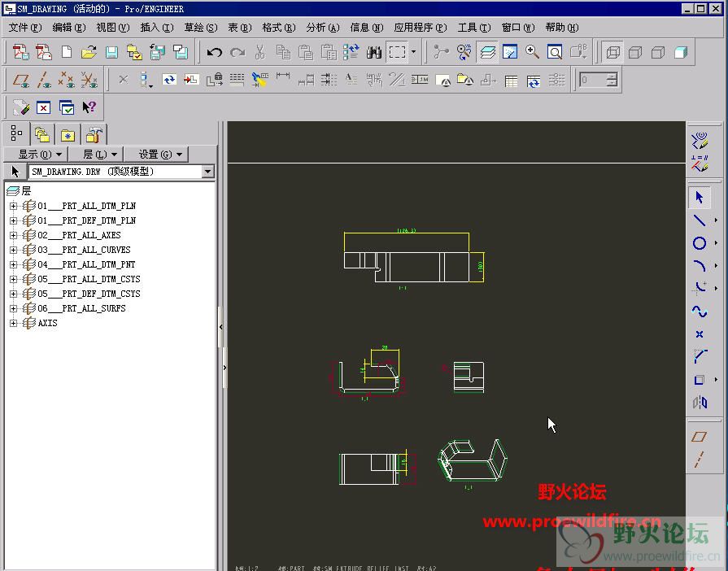Select the spline sketch tool

coord(700,312)
